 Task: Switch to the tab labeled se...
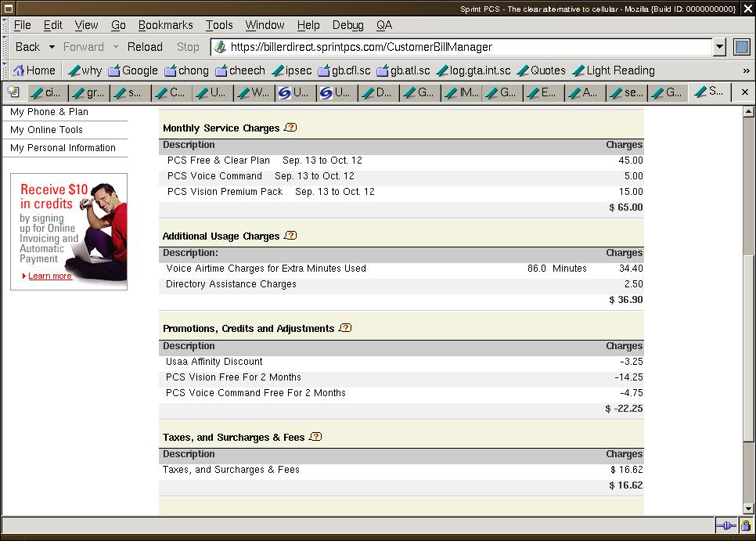627,92
